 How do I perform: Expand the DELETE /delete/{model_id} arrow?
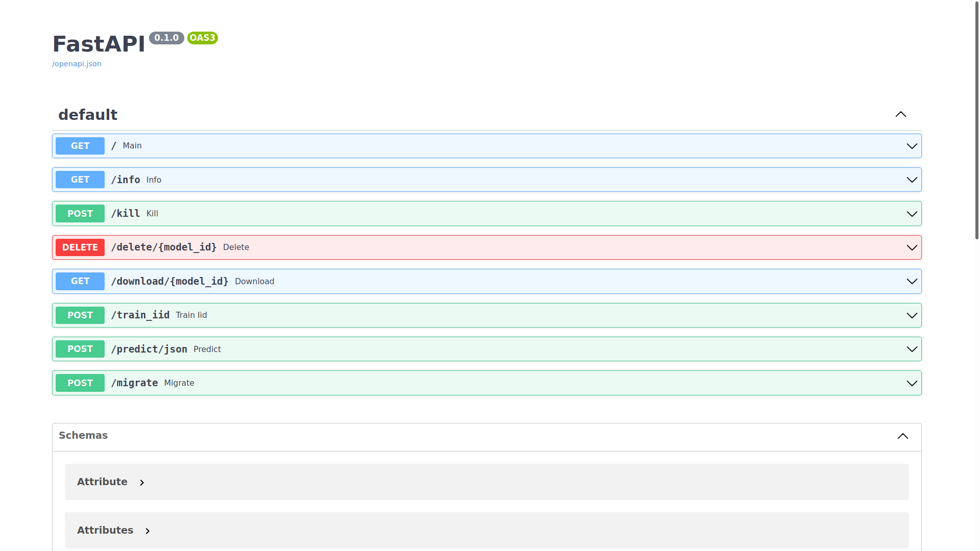pyautogui.click(x=912, y=247)
